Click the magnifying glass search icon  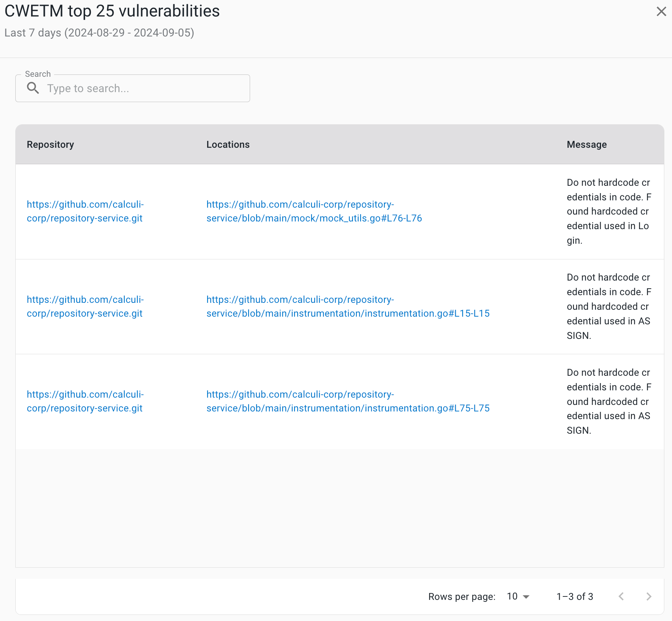tap(33, 88)
